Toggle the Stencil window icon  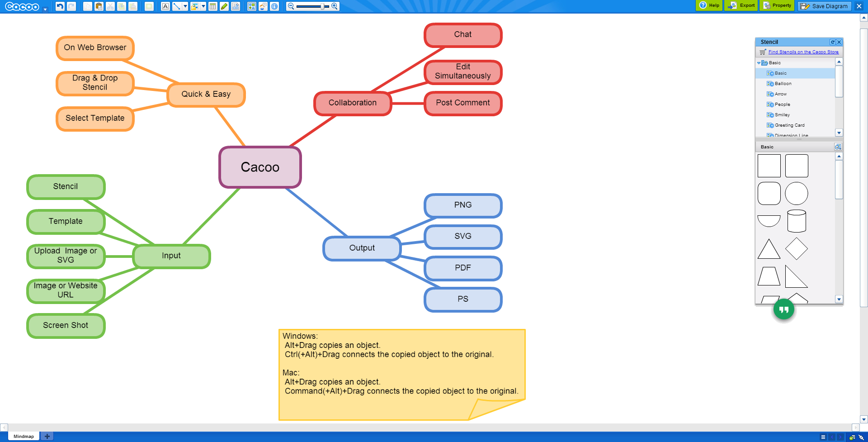(x=252, y=6)
